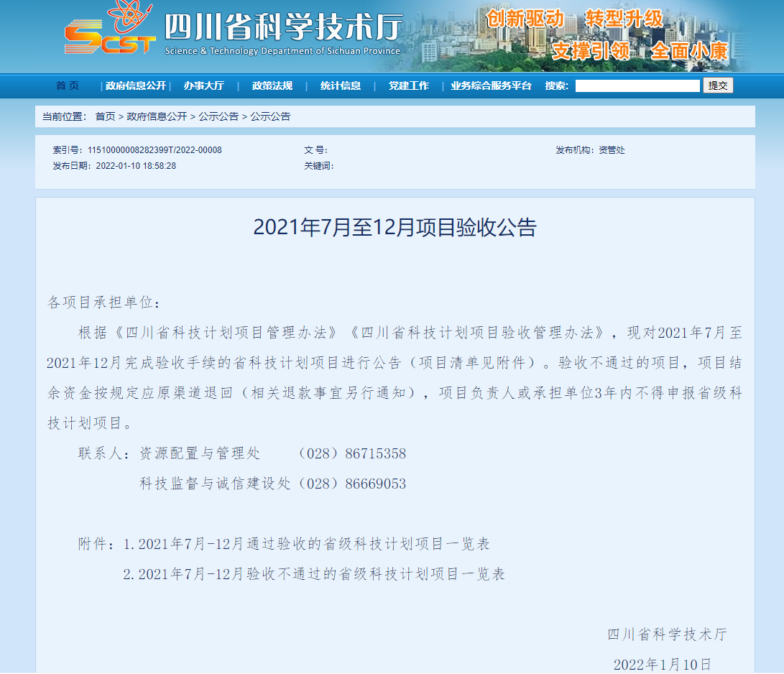Open the 首页 navigation menu item
Image resolution: width=784 pixels, height=674 pixels.
68,86
